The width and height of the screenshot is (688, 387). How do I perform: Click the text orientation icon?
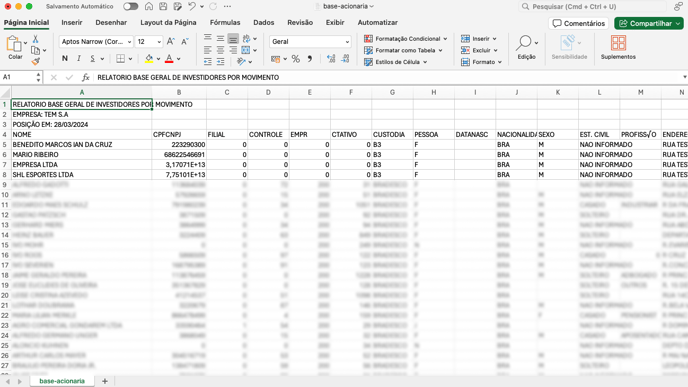click(x=241, y=61)
